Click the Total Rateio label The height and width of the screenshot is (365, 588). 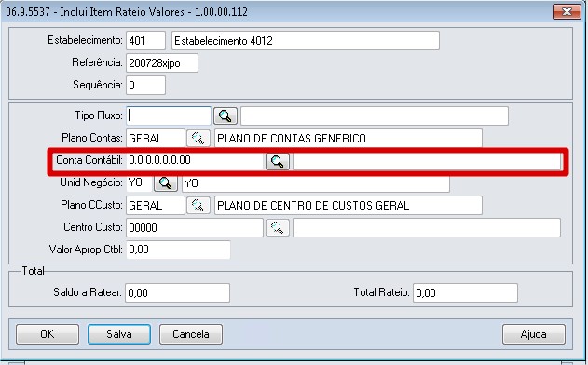[x=381, y=292]
